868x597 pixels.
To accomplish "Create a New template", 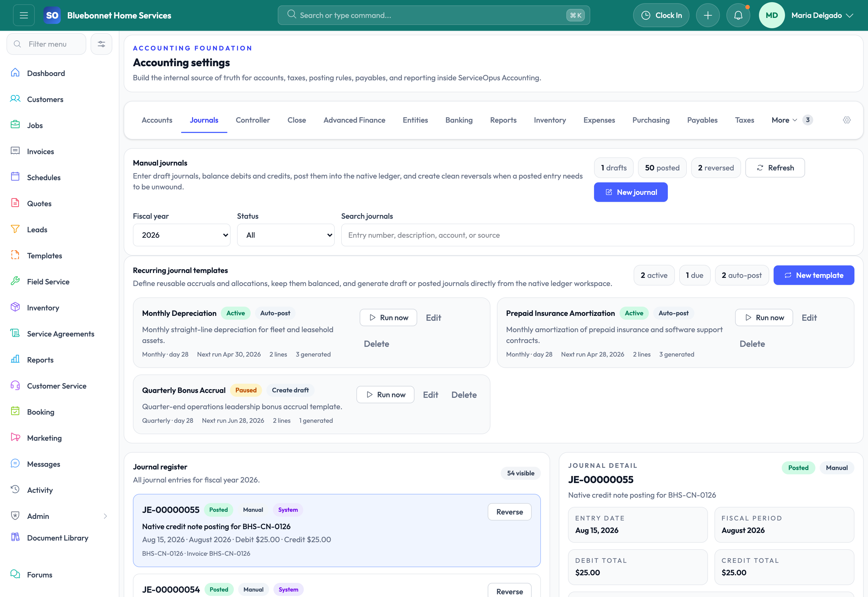I will coord(813,275).
